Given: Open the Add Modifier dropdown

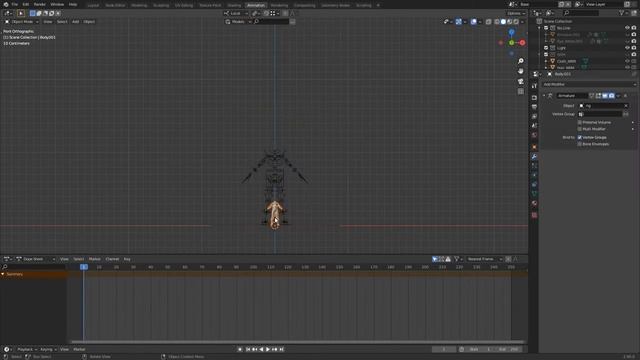Looking at the screenshot, I should click(x=589, y=84).
